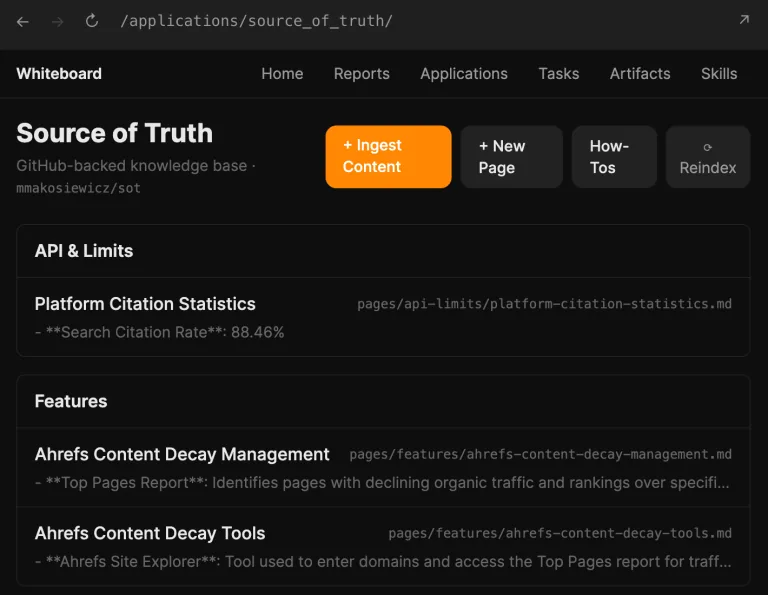Click the ahrefs-content-decay-tools.md file path
The width and height of the screenshot is (768, 595).
pyautogui.click(x=560, y=533)
